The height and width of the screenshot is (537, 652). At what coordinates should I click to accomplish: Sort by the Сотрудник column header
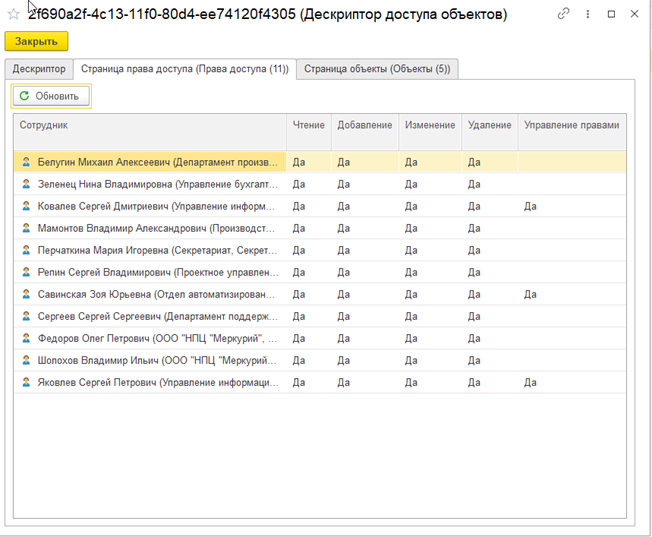(150, 126)
